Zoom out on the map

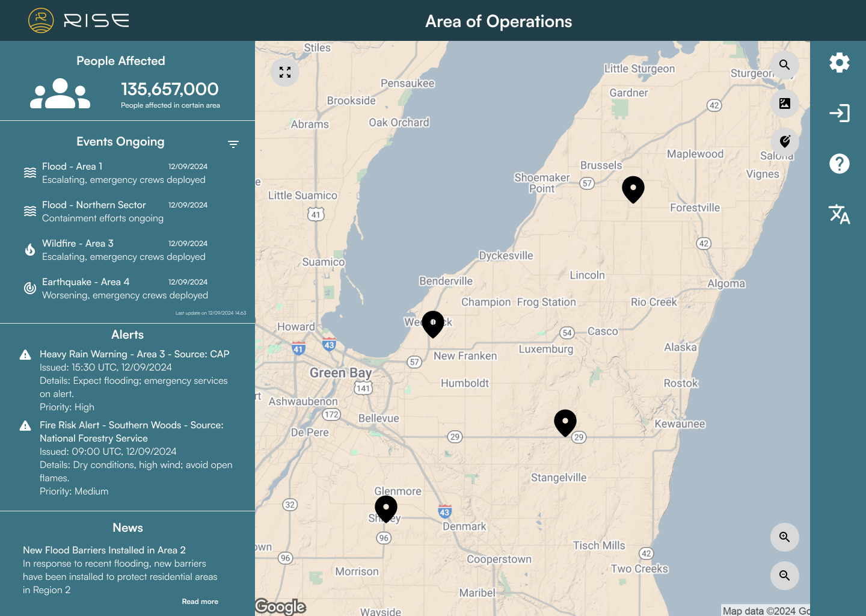tap(785, 575)
